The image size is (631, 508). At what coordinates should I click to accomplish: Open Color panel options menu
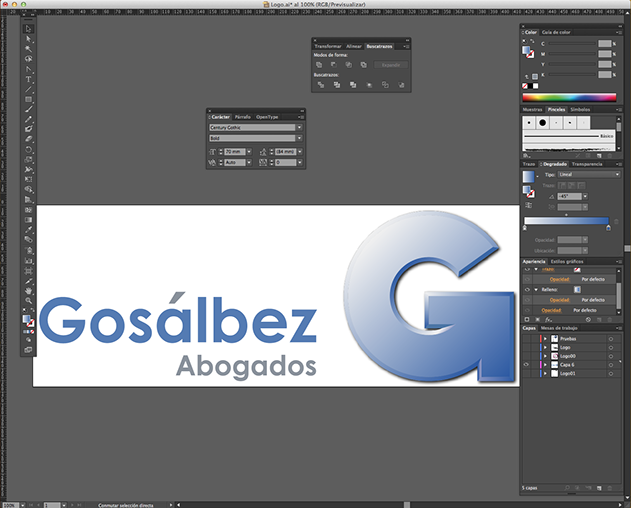(618, 32)
